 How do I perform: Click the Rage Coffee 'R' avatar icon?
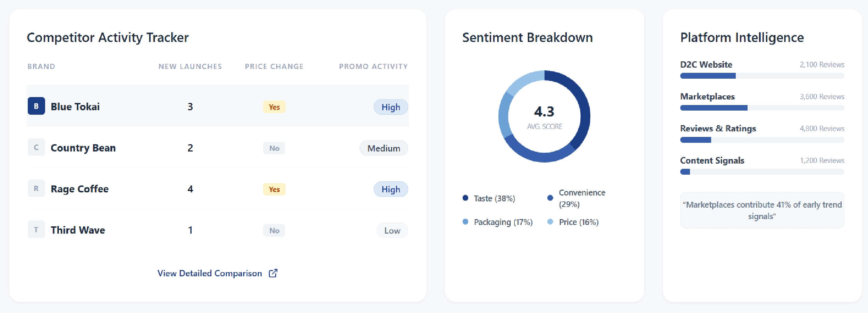point(36,189)
